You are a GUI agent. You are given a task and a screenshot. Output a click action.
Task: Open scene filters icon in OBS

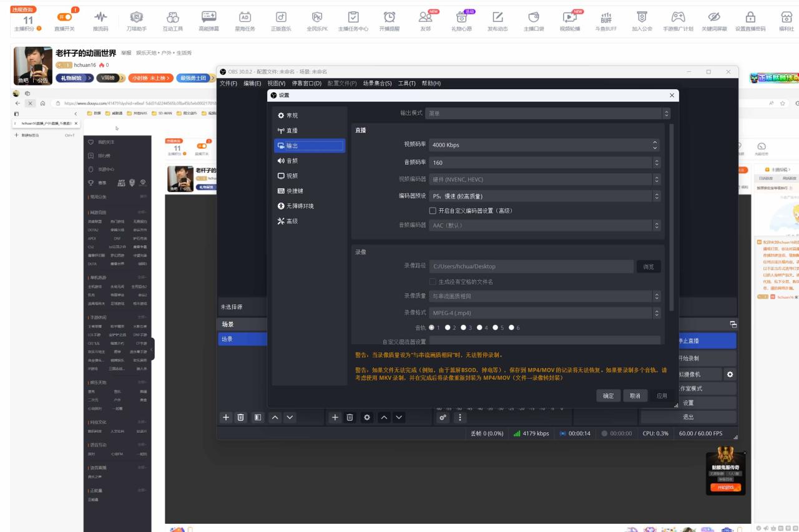257,417
